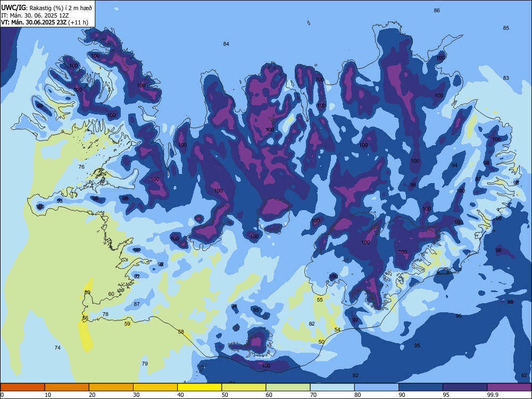The width and height of the screenshot is (532, 399).
Task: Select the 95–99.9 dark indigo legend swatch
Action: (x=465, y=387)
